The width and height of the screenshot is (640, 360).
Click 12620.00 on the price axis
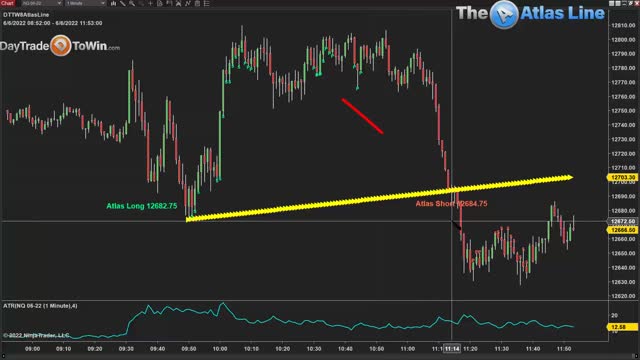tap(623, 296)
